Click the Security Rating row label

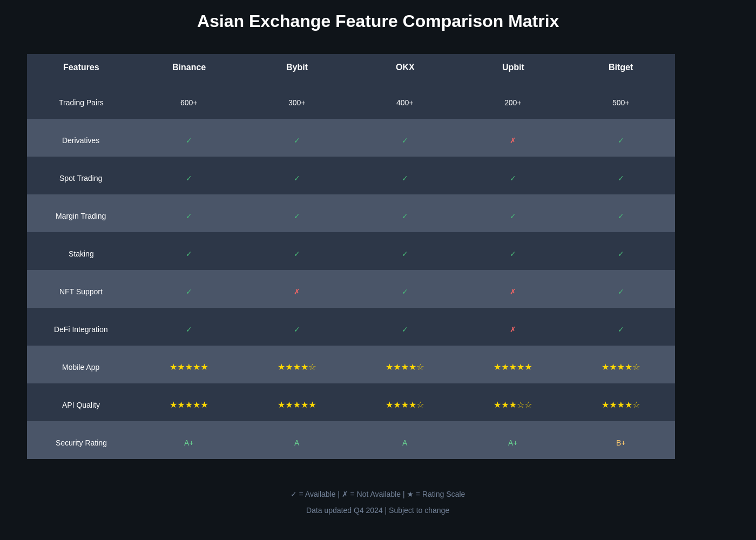coord(81,443)
